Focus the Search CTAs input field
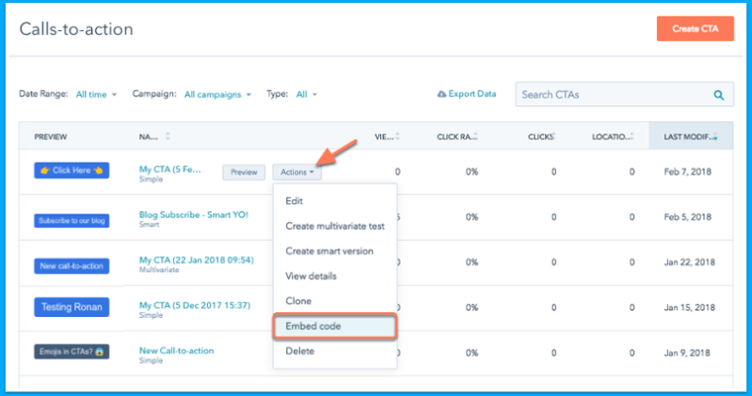The image size is (752, 396). (614, 94)
